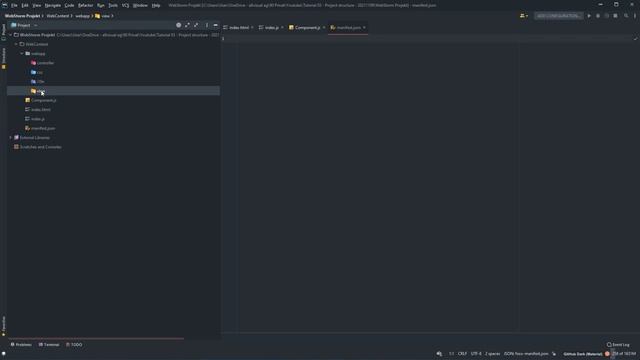
Task: Switch to the Component.js editor tab
Action: (x=307, y=27)
